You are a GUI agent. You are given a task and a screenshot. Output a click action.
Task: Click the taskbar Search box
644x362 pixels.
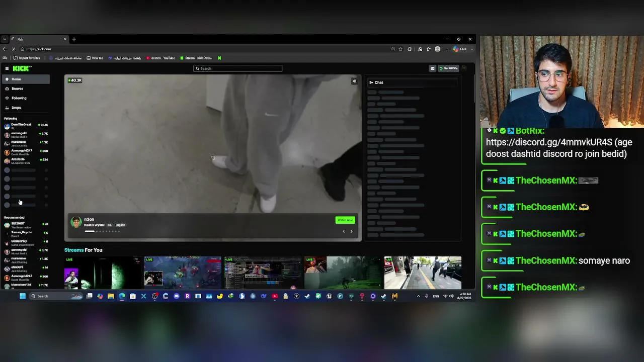click(56, 296)
